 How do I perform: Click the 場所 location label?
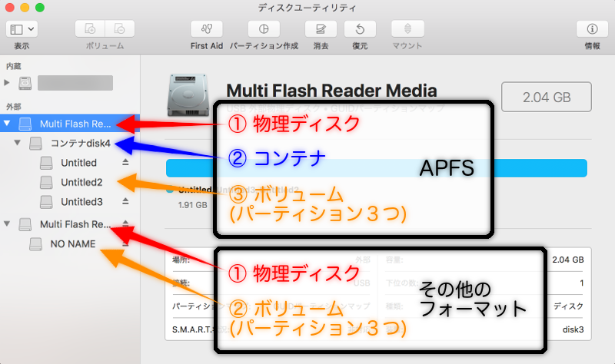pos(181,260)
